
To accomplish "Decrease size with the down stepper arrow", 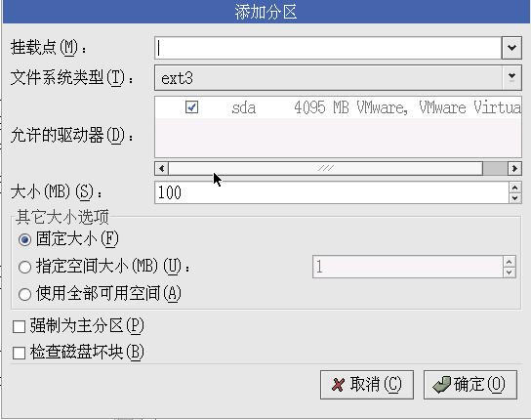I will point(514,198).
